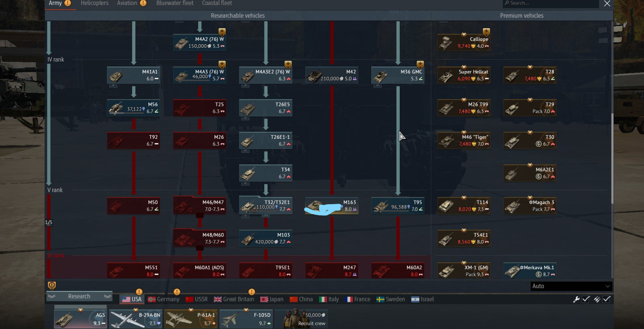Select the Merkava Mk.1 premium icon
Image resolution: width=644 pixels, height=329 pixels.
pyautogui.click(x=530, y=271)
